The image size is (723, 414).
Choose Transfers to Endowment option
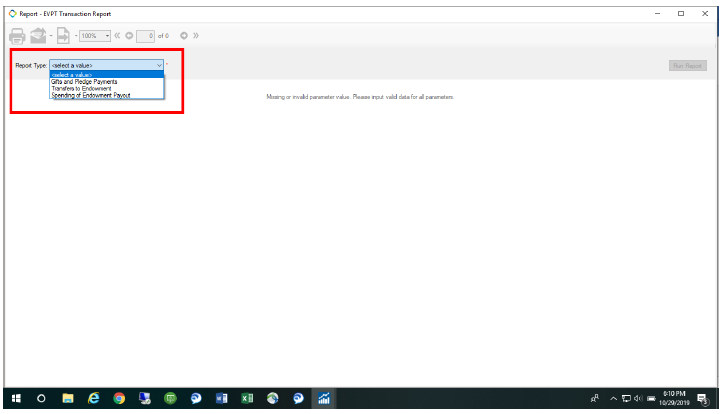(x=81, y=88)
